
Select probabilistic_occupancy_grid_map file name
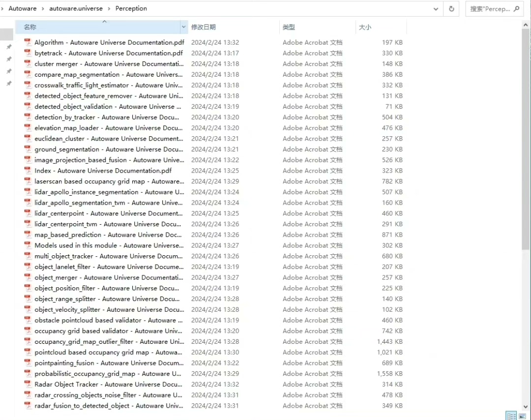(x=108, y=374)
